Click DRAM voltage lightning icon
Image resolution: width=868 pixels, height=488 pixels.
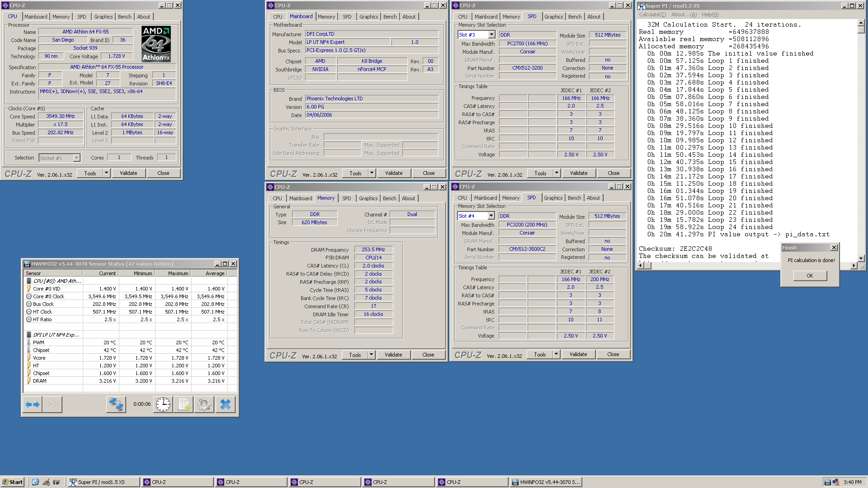29,381
